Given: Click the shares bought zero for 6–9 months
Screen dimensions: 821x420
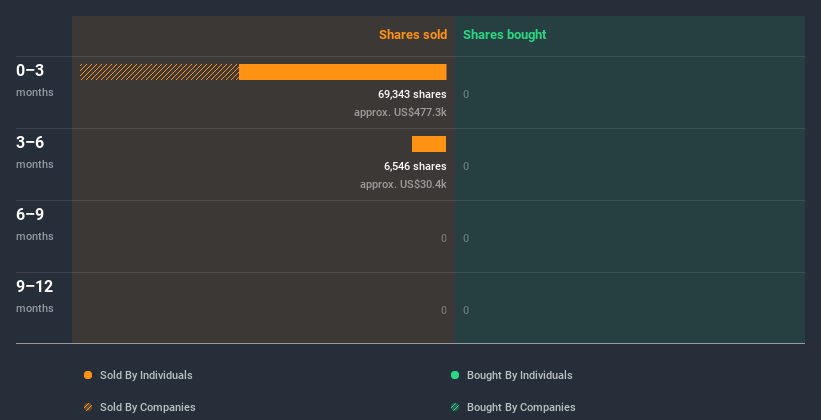Looking at the screenshot, I should pos(466,239).
